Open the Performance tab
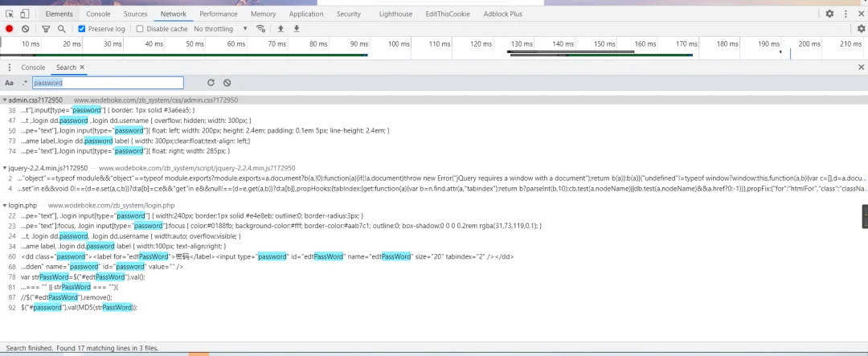The image size is (868, 356). (x=218, y=14)
